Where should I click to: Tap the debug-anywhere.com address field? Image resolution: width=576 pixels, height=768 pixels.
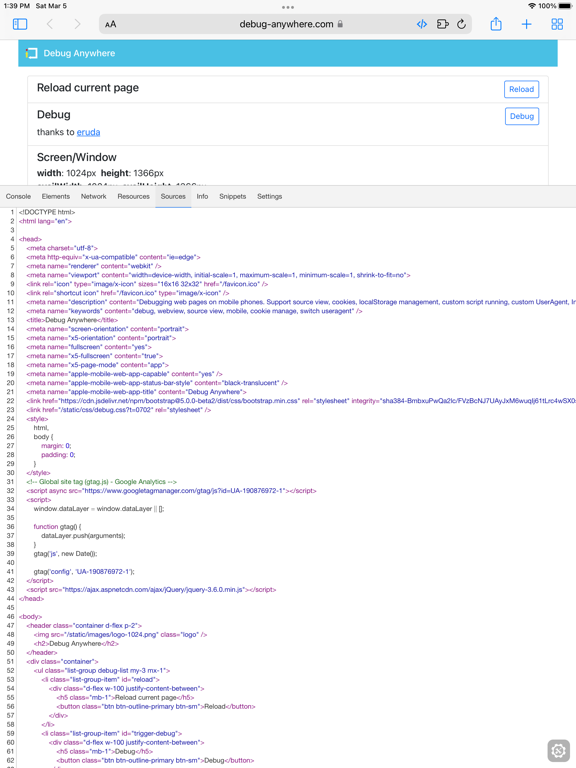coord(286,24)
